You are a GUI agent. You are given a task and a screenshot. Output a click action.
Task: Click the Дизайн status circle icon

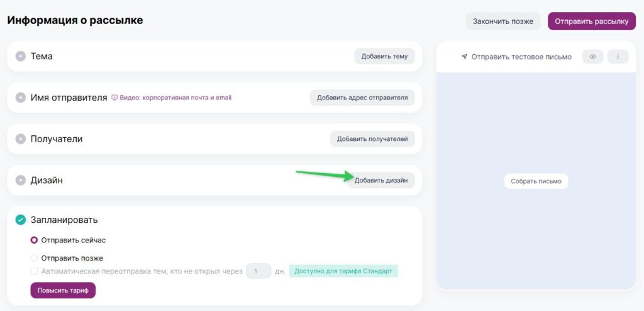point(21,180)
